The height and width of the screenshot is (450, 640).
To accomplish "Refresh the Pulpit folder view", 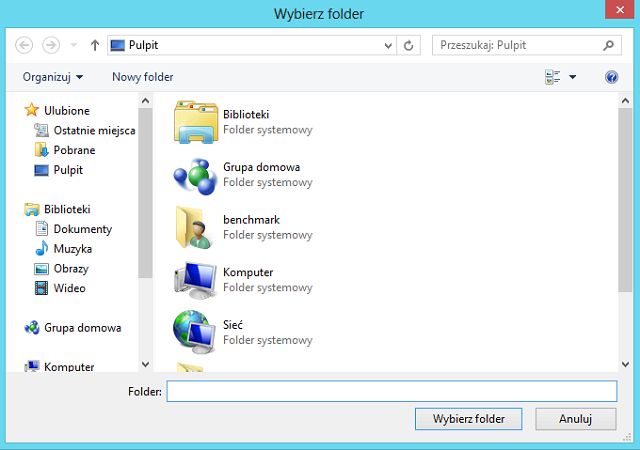I will 409,45.
